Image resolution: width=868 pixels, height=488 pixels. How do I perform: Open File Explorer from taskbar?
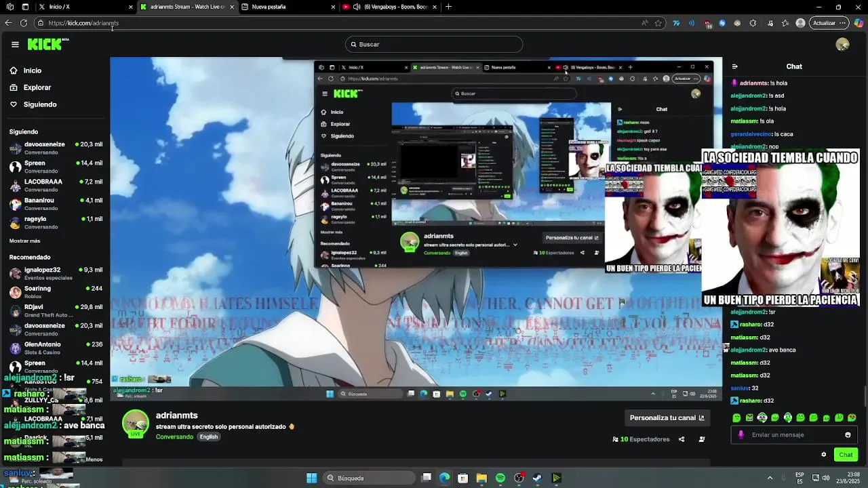click(x=481, y=478)
